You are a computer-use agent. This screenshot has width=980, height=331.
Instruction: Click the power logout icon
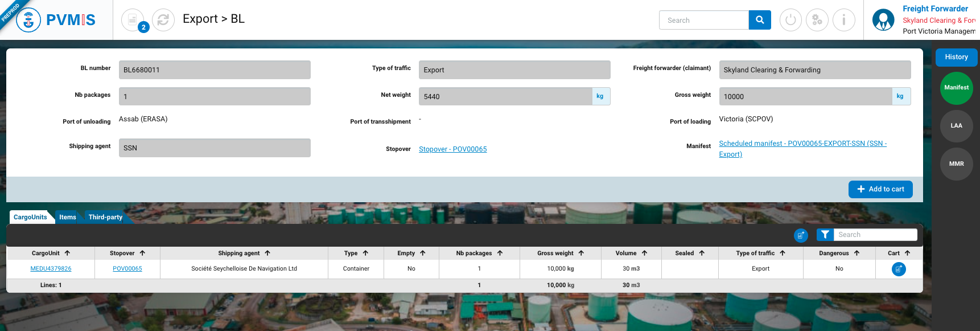tap(790, 20)
